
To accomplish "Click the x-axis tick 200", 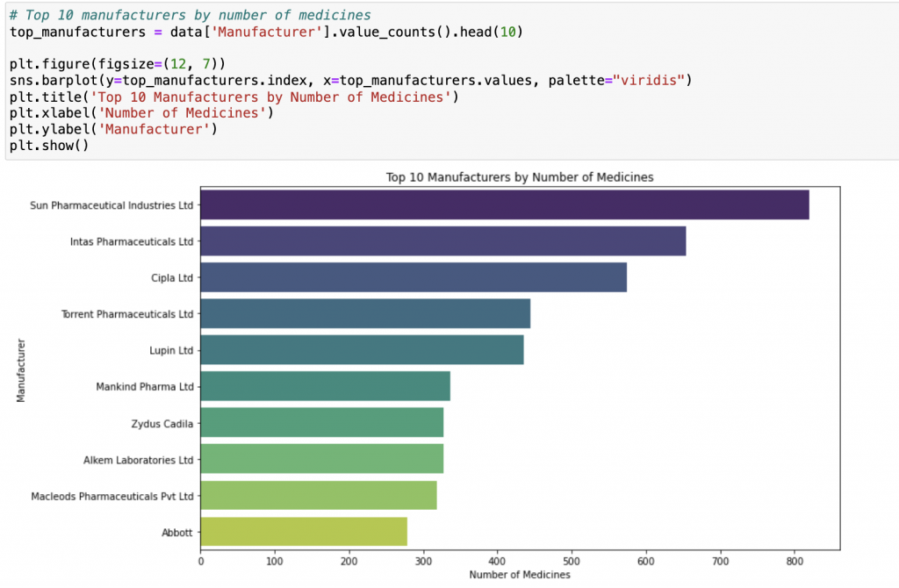I will [x=349, y=562].
